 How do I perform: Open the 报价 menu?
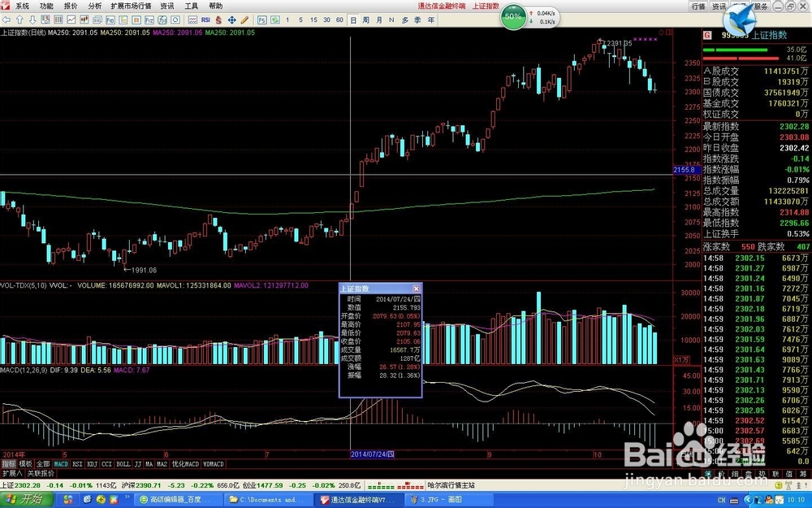71,6
